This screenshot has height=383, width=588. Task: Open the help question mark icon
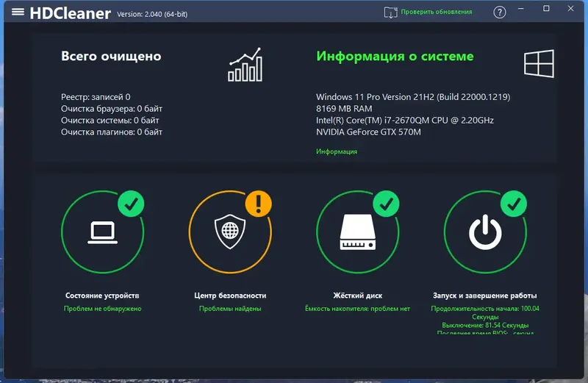click(x=500, y=12)
